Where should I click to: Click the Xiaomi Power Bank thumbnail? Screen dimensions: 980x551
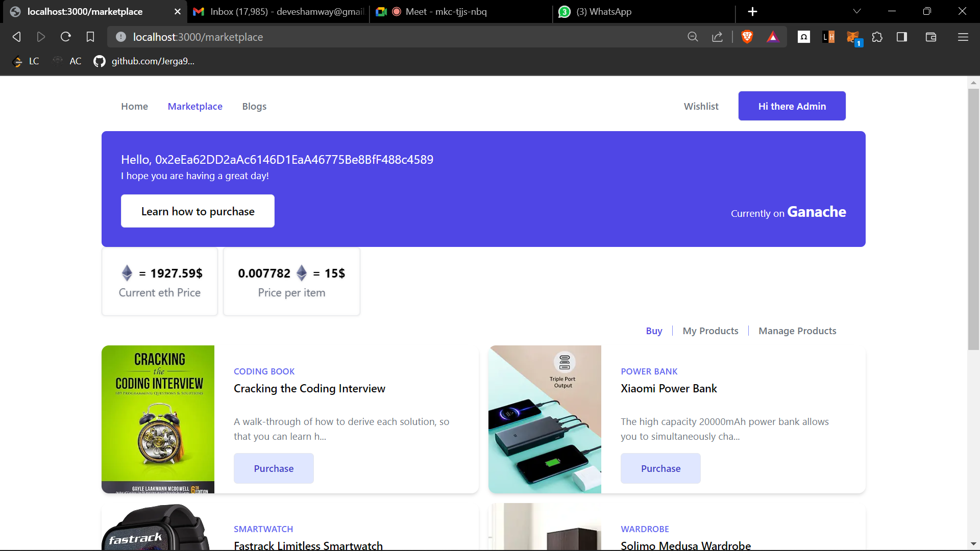pos(545,419)
